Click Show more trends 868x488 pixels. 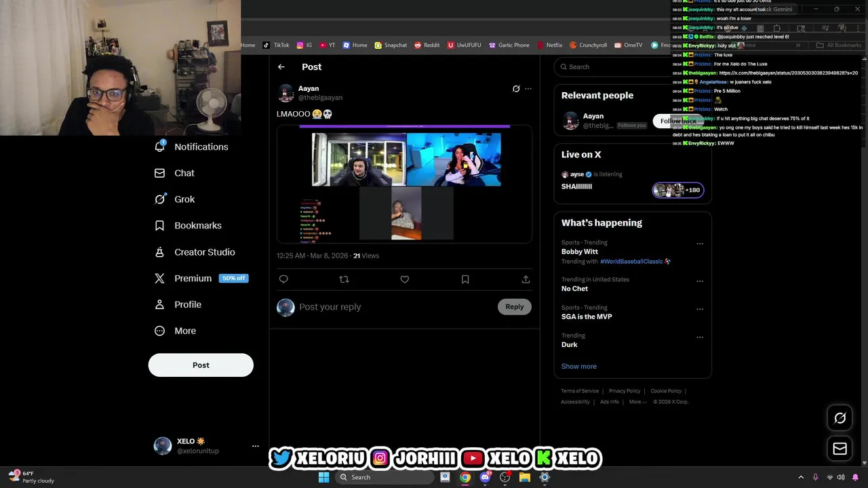[x=579, y=366]
